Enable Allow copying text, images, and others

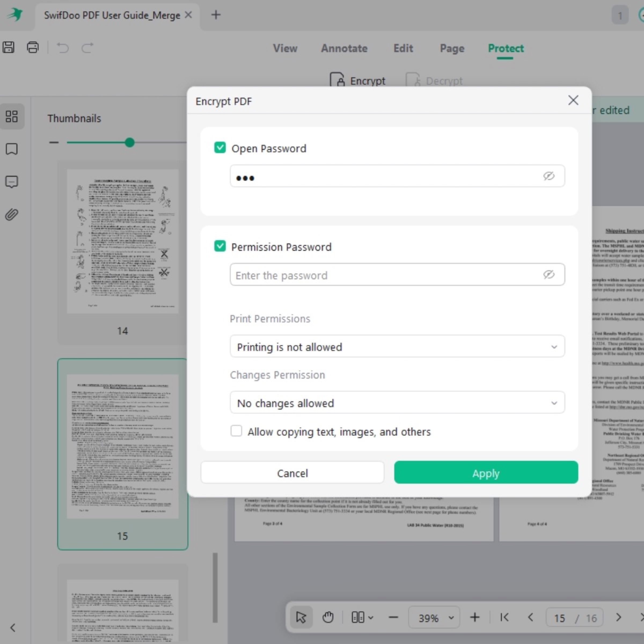point(236,431)
